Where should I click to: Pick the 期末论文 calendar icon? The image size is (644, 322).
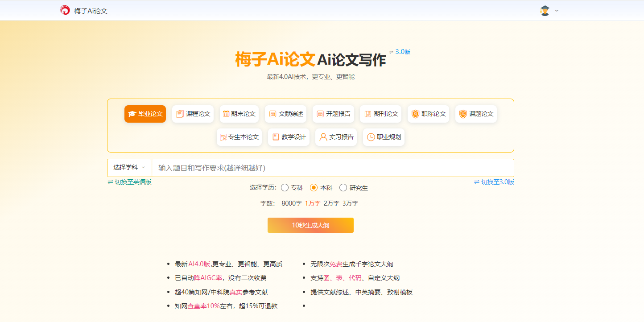(226, 114)
